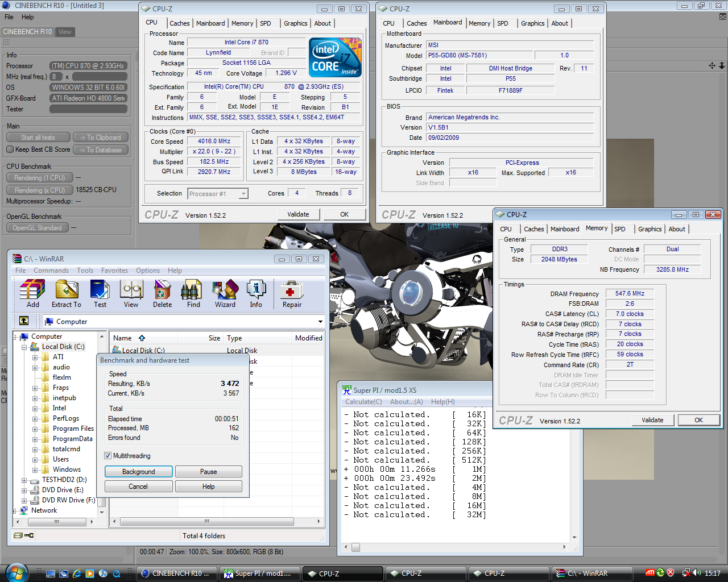Collapse Local Disk (C:) tree node
728x582 pixels.
point(24,347)
